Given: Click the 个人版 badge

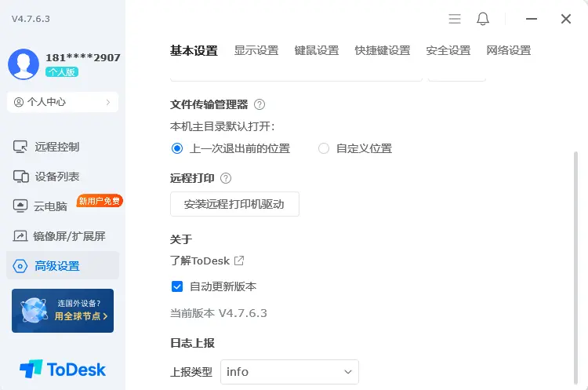Looking at the screenshot, I should point(62,72).
